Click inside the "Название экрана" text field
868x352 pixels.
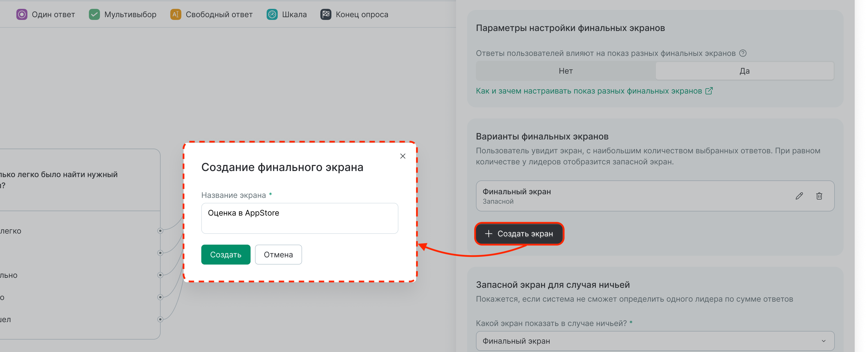299,218
